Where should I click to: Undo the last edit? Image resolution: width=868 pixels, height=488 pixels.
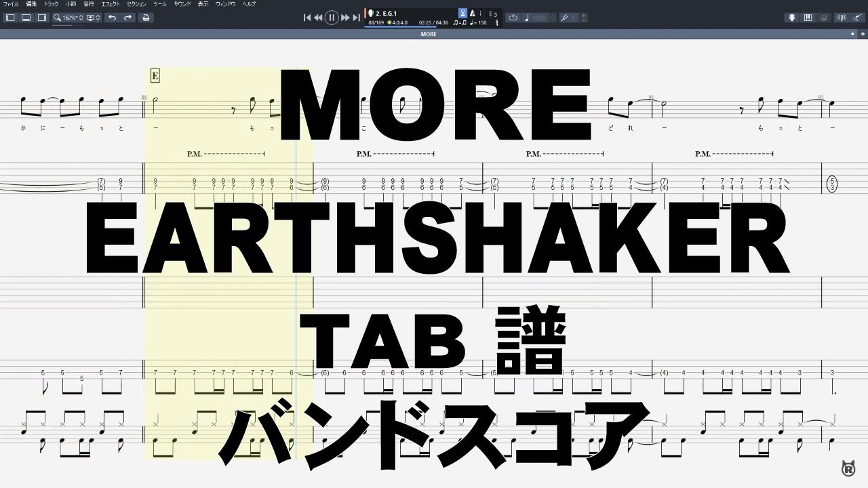tap(113, 18)
